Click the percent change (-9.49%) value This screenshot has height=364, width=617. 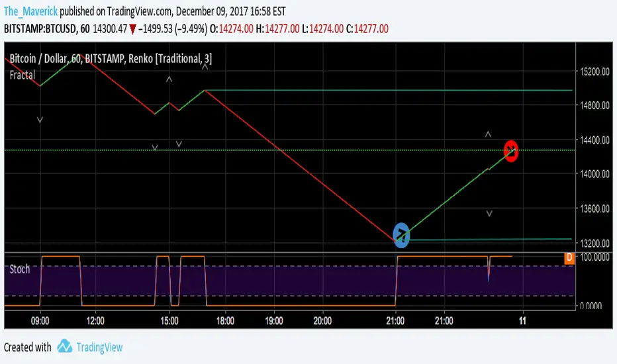coord(191,28)
